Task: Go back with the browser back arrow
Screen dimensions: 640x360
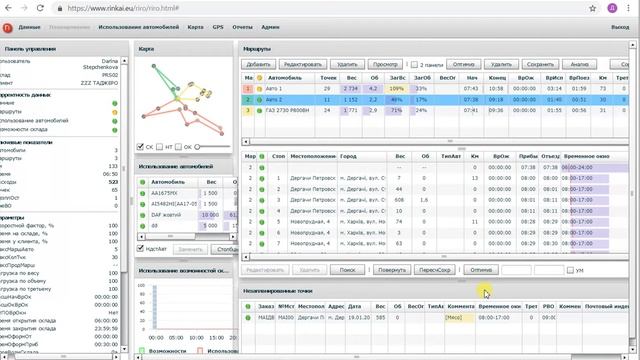Action: point(8,8)
